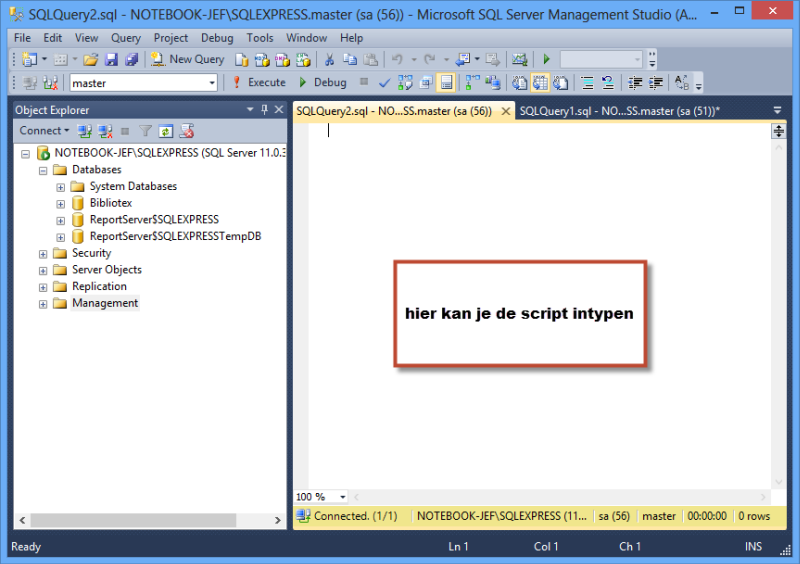
Task: Expand the Security folder
Action: [x=43, y=254]
